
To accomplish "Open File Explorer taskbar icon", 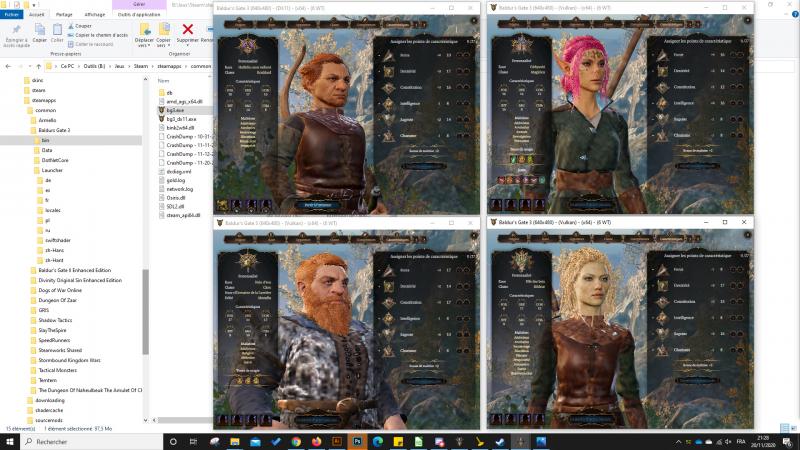I will (x=235, y=442).
